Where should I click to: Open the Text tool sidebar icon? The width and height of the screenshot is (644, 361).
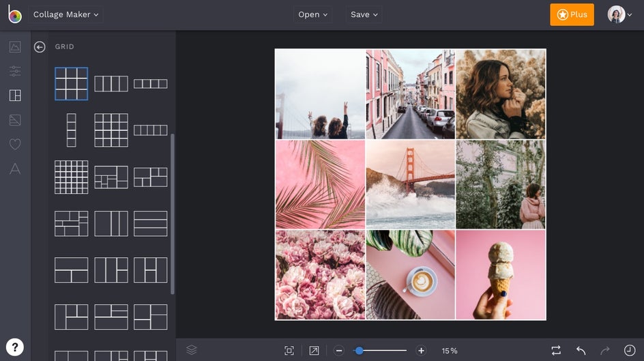tap(15, 169)
